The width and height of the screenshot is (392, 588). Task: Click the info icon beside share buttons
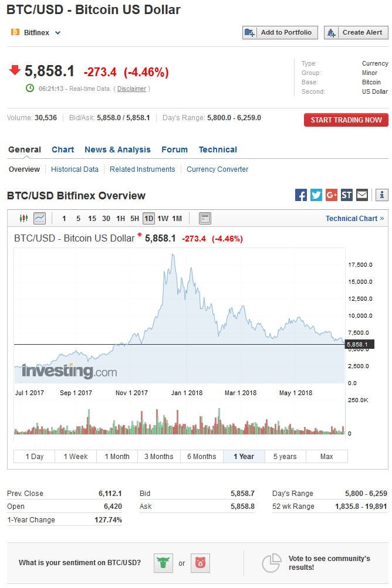[x=382, y=195]
